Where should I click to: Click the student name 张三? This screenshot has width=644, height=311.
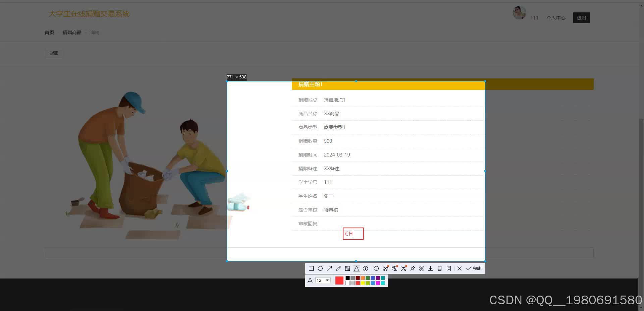(x=328, y=196)
